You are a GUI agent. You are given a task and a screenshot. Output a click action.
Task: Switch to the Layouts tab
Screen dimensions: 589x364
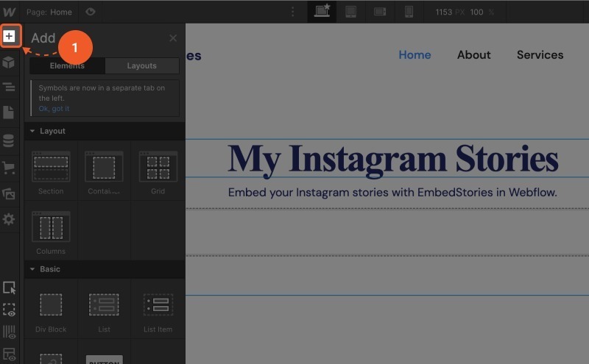point(141,65)
